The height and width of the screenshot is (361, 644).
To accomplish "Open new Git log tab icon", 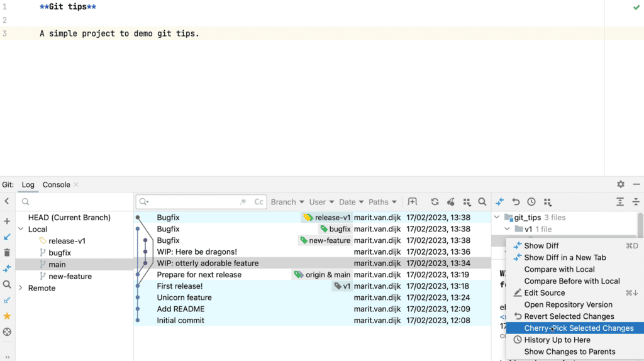I will (x=412, y=202).
